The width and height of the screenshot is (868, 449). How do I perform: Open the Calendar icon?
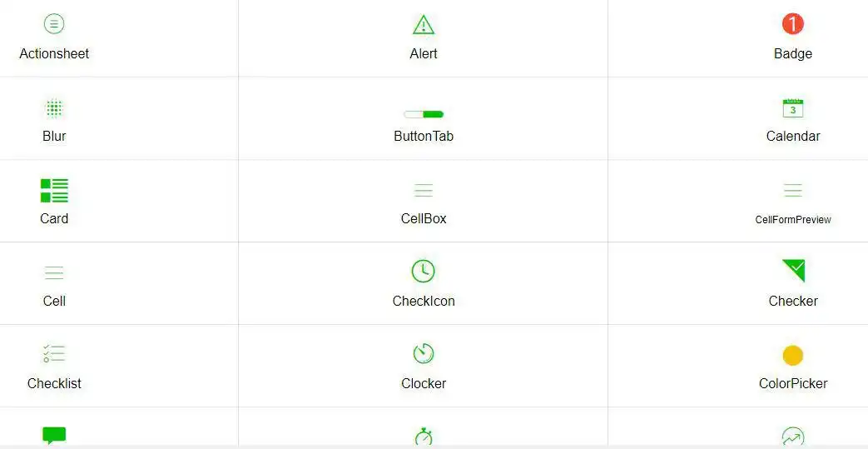click(793, 108)
